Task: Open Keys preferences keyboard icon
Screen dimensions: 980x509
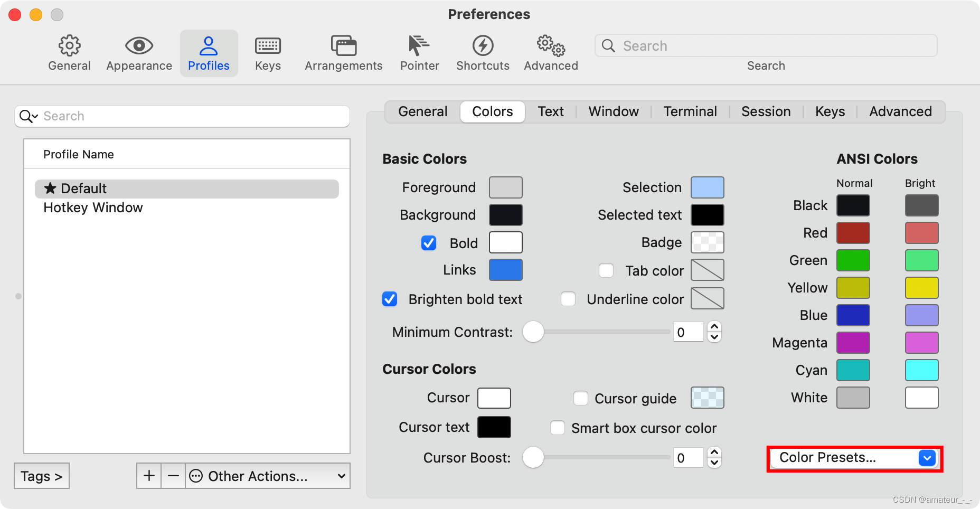Action: point(268,46)
